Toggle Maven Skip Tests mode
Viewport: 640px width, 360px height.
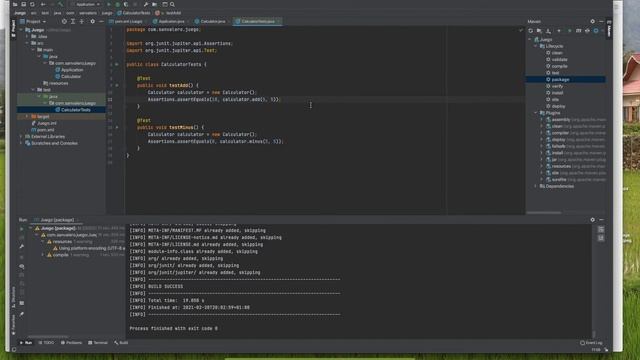tap(596, 31)
